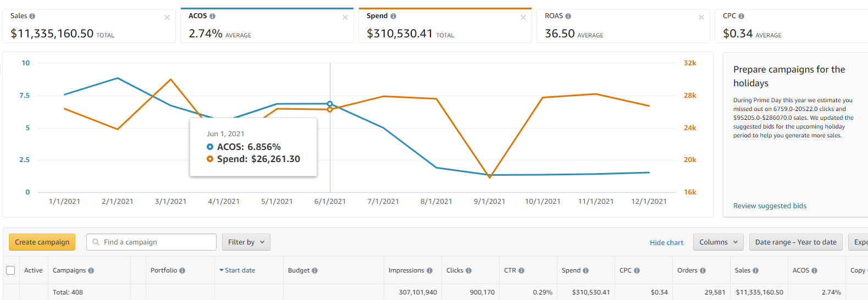
Task: Click the Portfolio column info icon
Action: pyautogui.click(x=182, y=271)
